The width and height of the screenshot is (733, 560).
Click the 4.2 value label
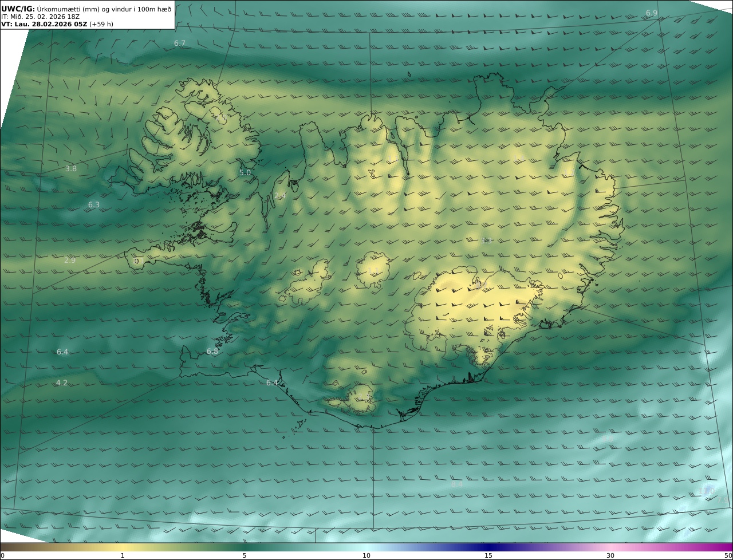tap(62, 383)
